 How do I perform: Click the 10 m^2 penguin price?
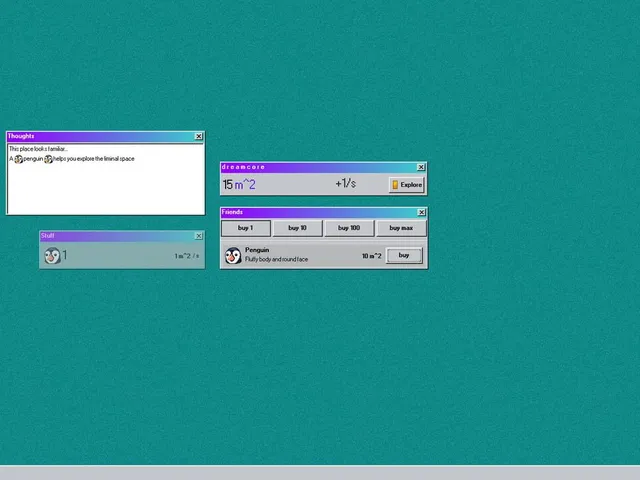coord(371,256)
